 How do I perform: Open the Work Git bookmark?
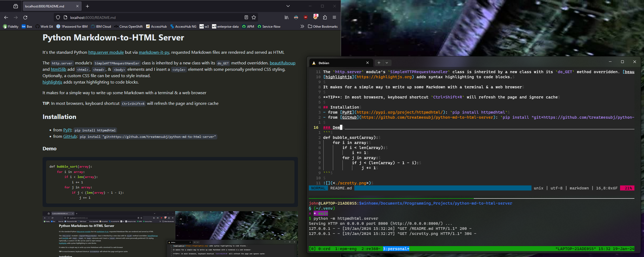(44, 27)
